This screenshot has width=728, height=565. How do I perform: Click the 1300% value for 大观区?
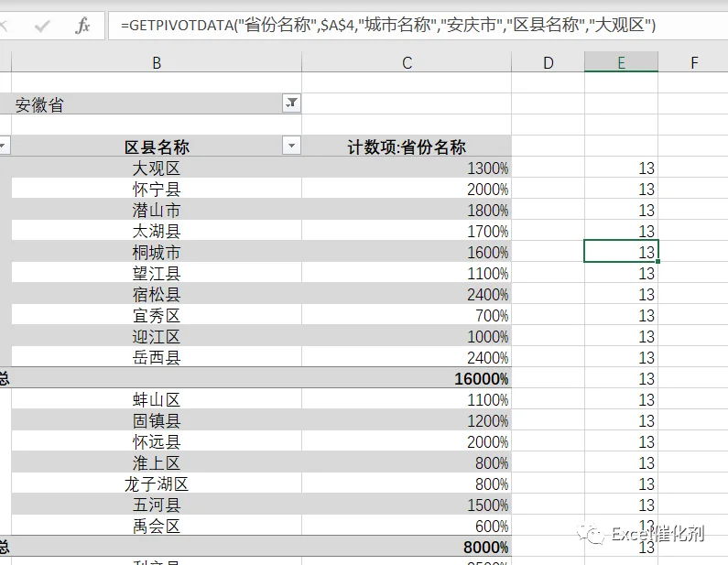(407, 168)
